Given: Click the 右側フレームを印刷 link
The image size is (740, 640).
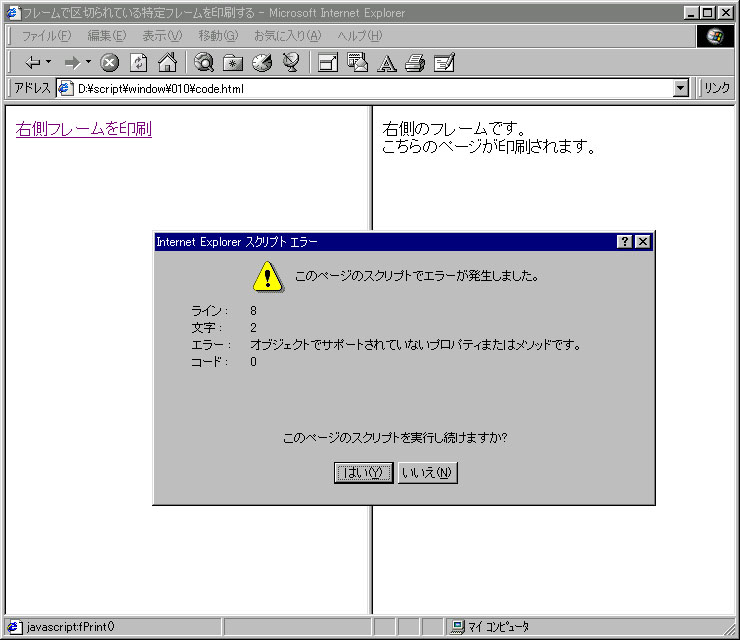Looking at the screenshot, I should pyautogui.click(x=84, y=129).
